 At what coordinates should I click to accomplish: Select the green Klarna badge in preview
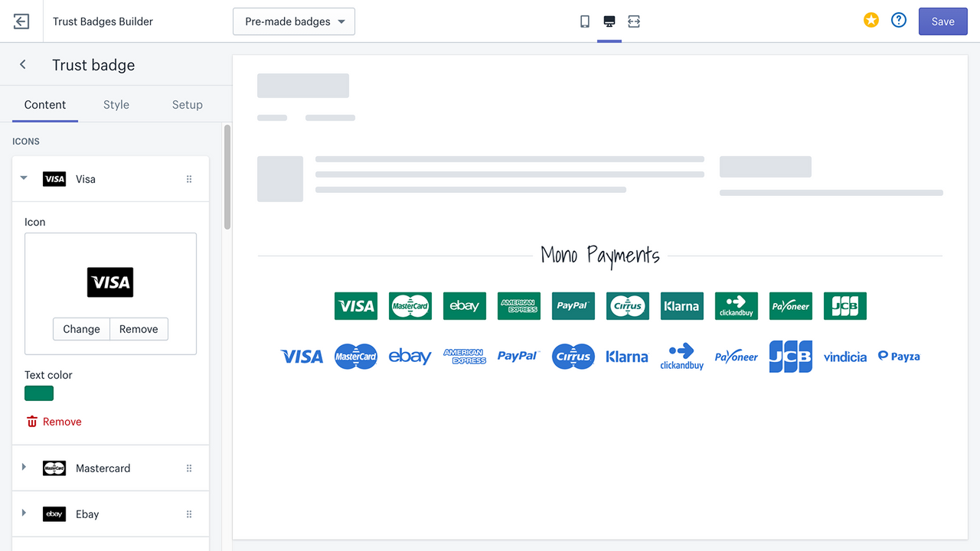681,305
